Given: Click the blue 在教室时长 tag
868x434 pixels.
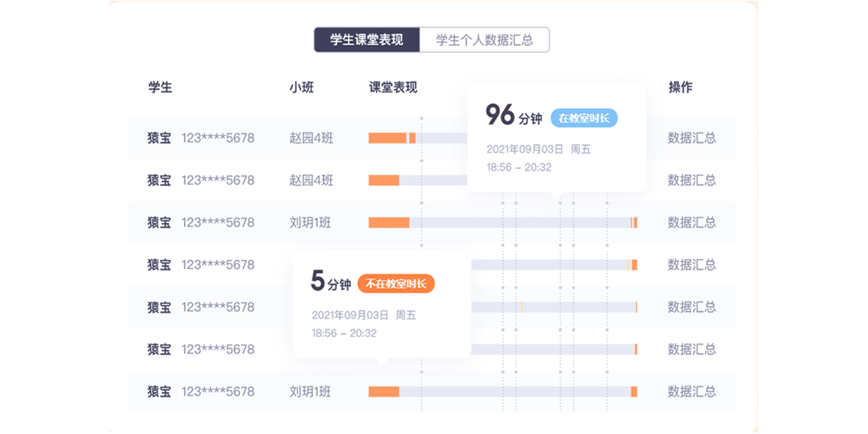Looking at the screenshot, I should (584, 119).
